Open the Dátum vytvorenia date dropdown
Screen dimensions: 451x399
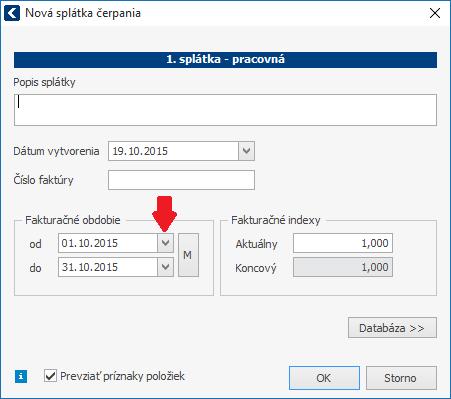pyautogui.click(x=246, y=151)
